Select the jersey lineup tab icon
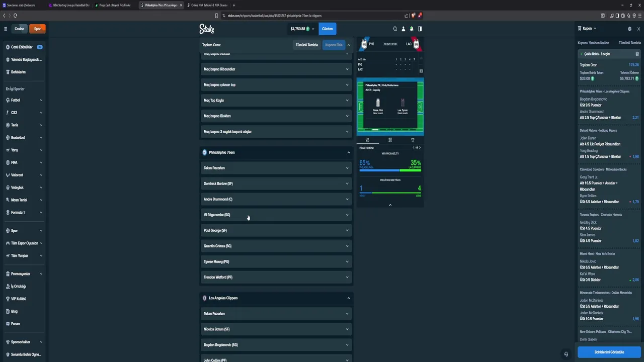This screenshot has height=362, width=644. [x=413, y=140]
